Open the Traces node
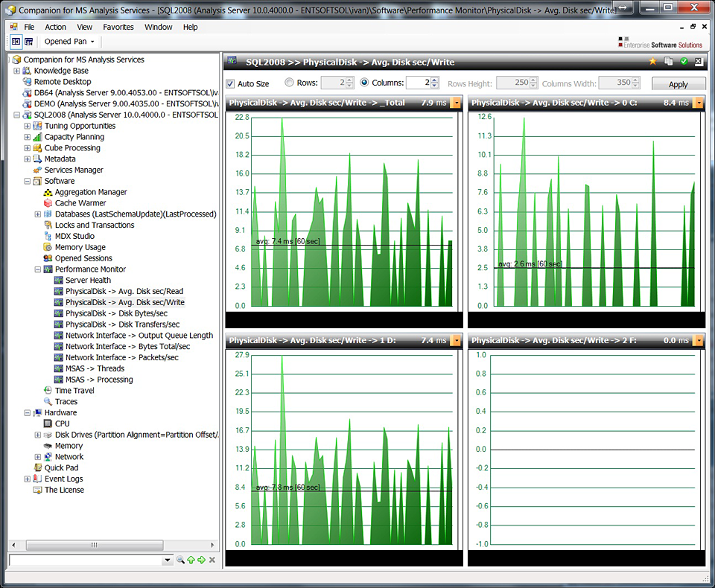The width and height of the screenshot is (715, 588). [66, 402]
